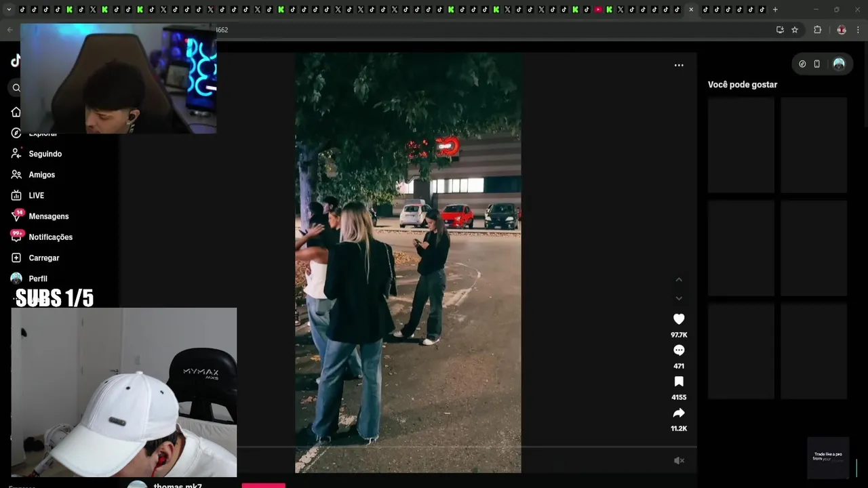Click the comment count 471
Screen dimensions: 868x488
679,366
